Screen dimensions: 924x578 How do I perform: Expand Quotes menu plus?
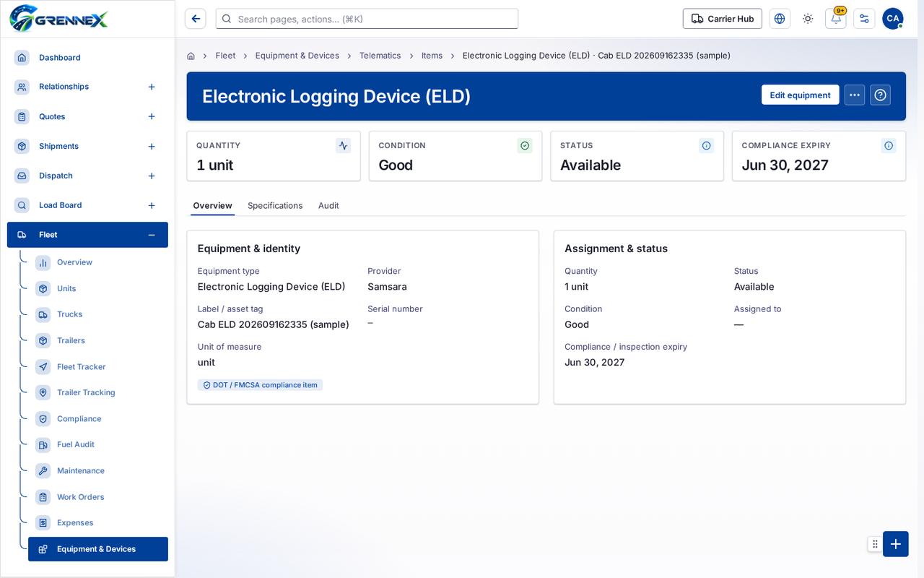pyautogui.click(x=152, y=116)
